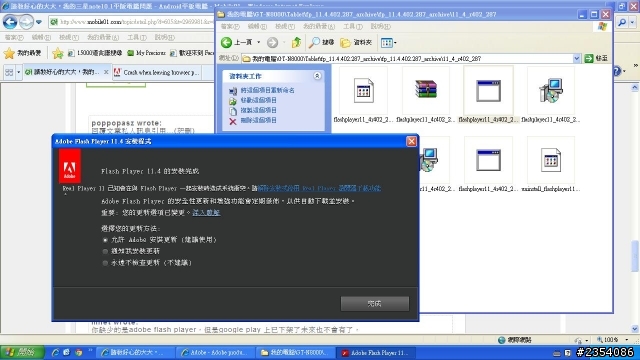
Task: Select the second-row flashplayer application window file
Action: coord(488,160)
